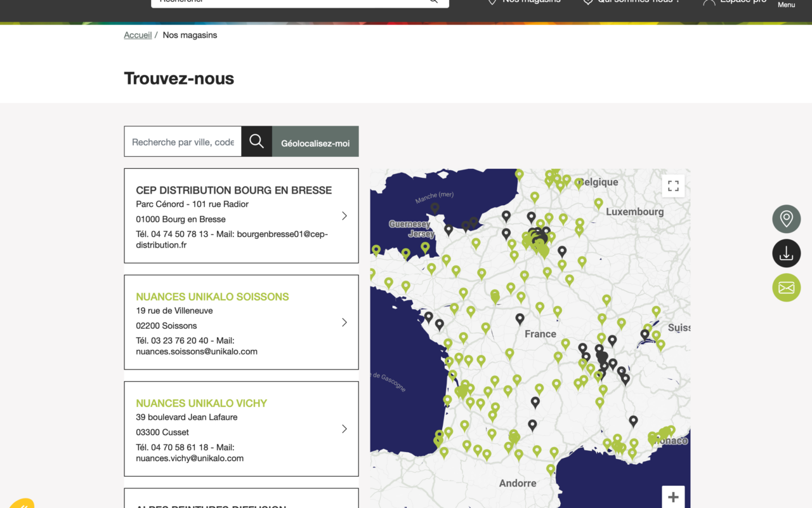Viewport: 812px width, 508px height.
Task: Click the text 03300 Cusset
Action: (162, 432)
